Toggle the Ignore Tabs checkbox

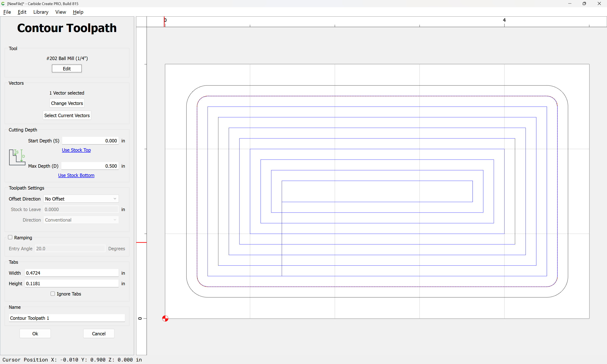(x=52, y=294)
